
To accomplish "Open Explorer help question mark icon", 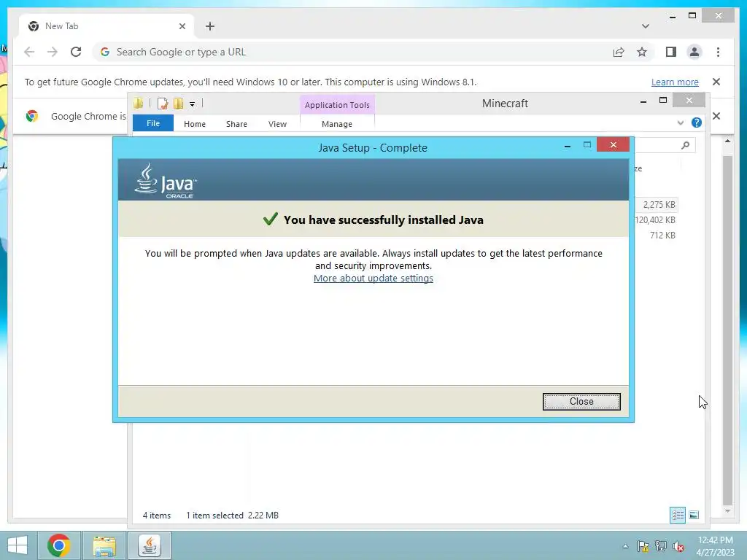I will (696, 122).
